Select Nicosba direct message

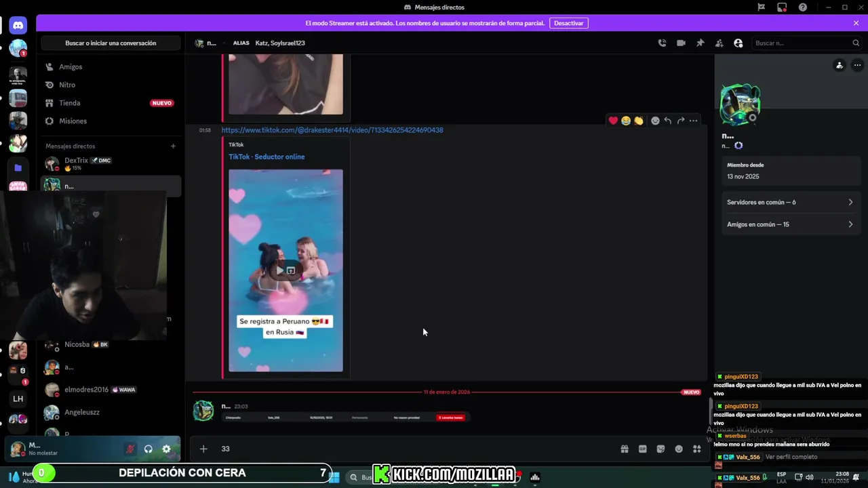[111, 346]
